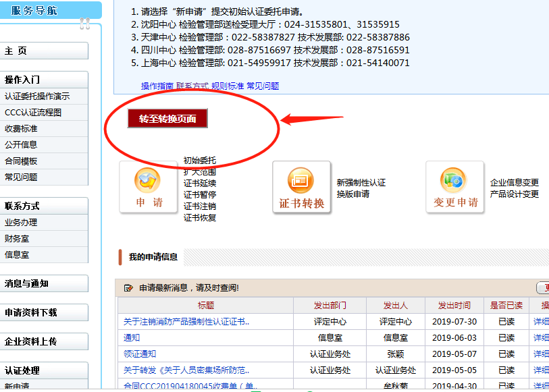Expand the 消息与通知 sidebar section
The height and width of the screenshot is (392, 549).
click(x=44, y=283)
